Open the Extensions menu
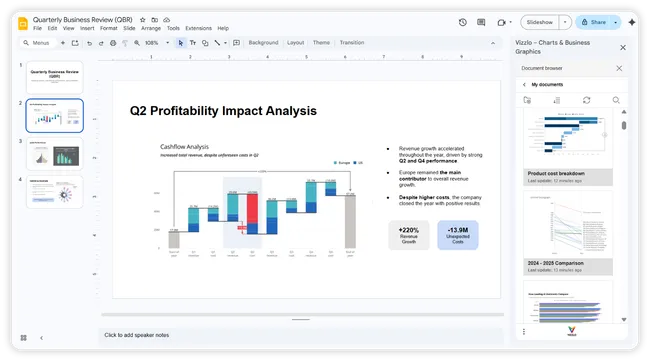Screen dimensions: 650x361 [198, 28]
